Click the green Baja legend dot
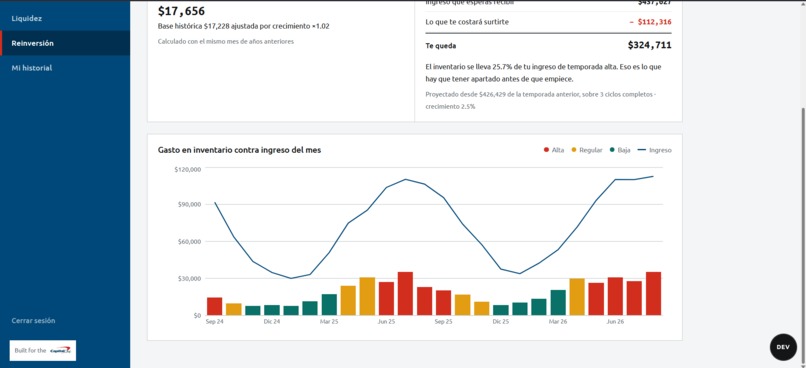 612,150
